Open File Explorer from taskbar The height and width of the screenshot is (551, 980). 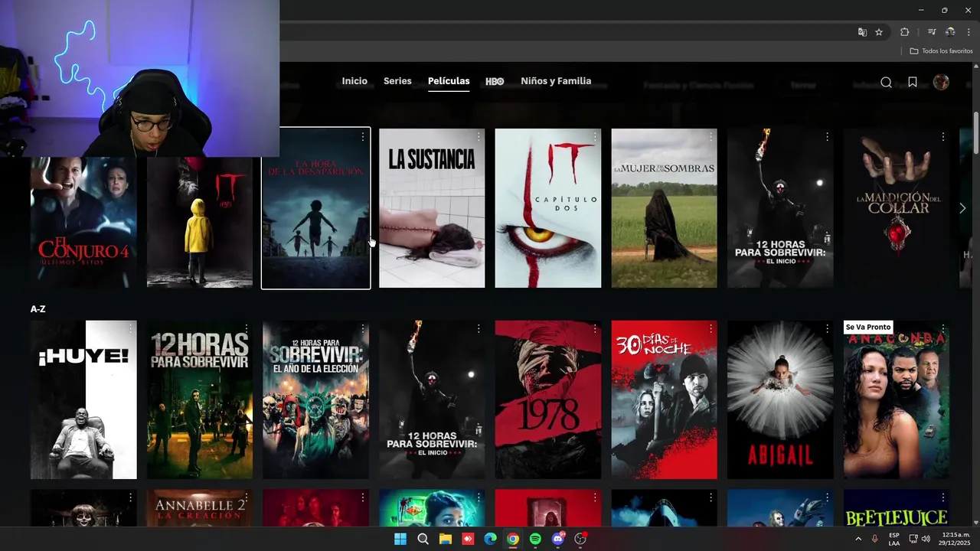(x=445, y=539)
